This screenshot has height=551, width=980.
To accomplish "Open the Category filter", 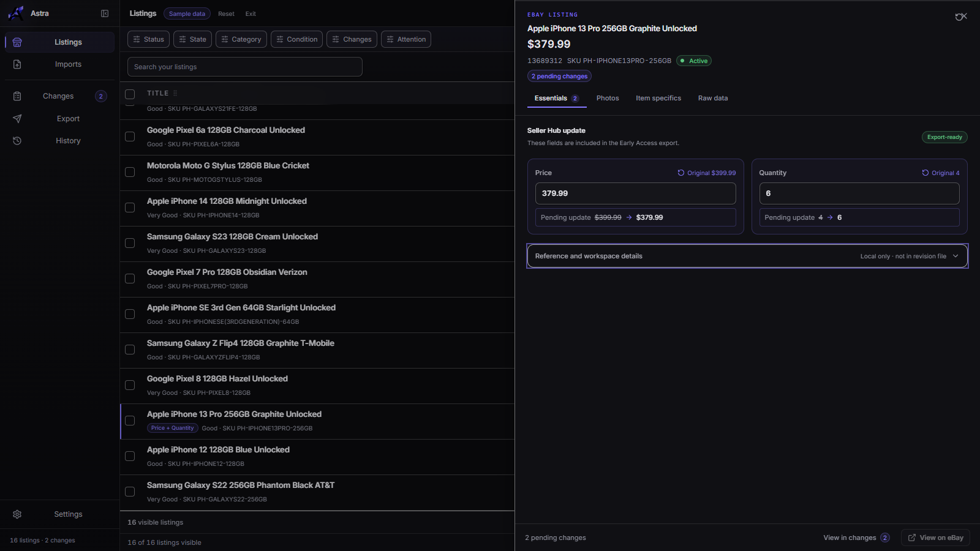I will (241, 39).
